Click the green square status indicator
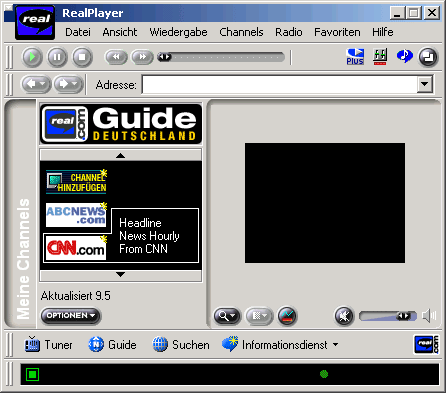This screenshot has height=393, width=446. tap(32, 374)
